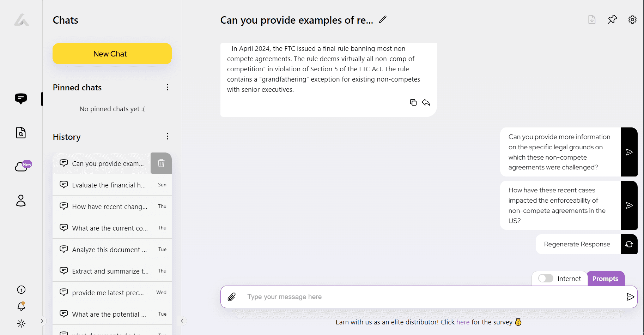
Task: Click the Internet label text
Action: (x=569, y=279)
